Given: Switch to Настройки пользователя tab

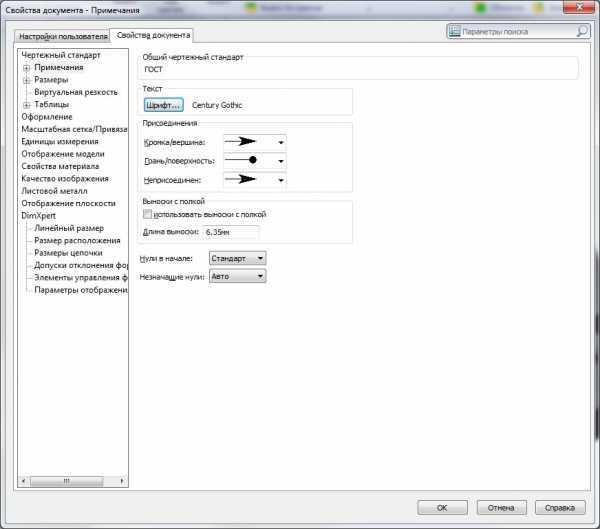Looking at the screenshot, I should coord(63,36).
